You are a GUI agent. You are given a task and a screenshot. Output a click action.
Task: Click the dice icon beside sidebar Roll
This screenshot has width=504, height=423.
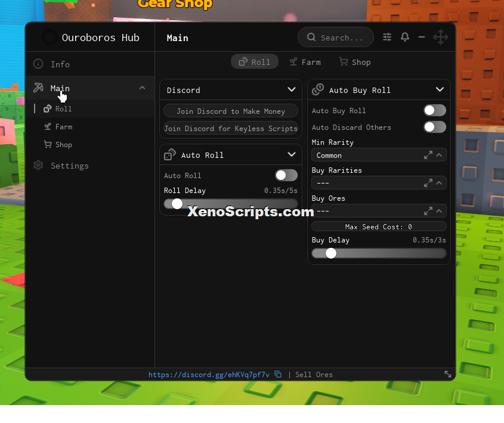[x=48, y=108]
